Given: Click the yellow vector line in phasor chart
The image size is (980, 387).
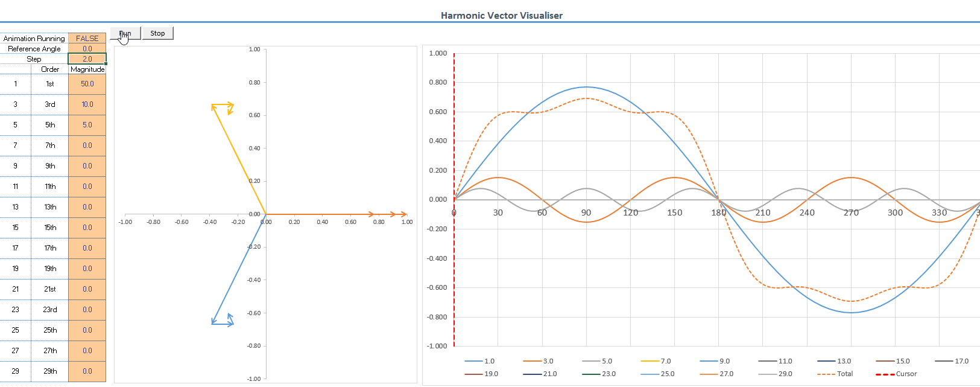Looking at the screenshot, I should [239, 160].
